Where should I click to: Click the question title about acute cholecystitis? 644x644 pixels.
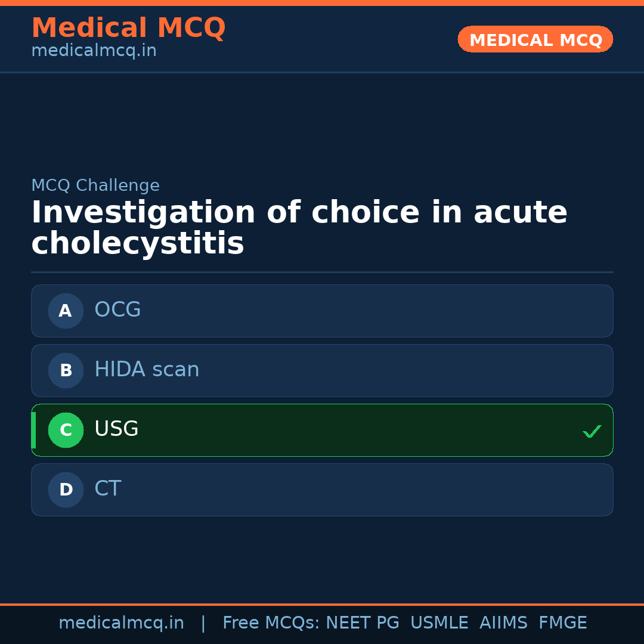[298, 227]
